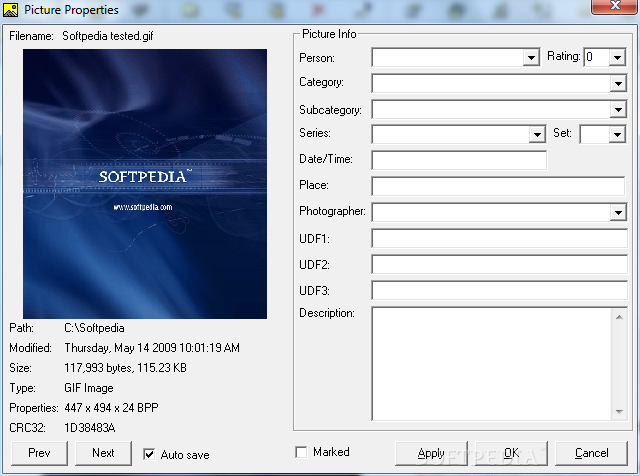Click the filename text Softpedia tested.gif
This screenshot has width=640, height=476.
coord(108,36)
